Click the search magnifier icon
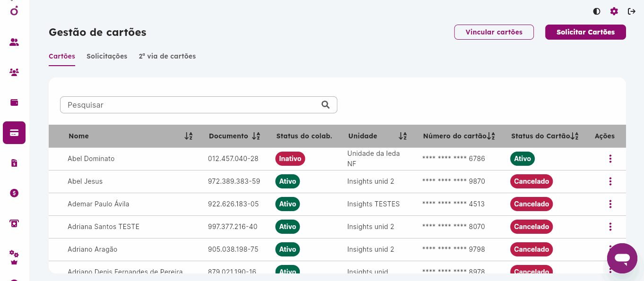The height and width of the screenshot is (281, 644). click(325, 105)
